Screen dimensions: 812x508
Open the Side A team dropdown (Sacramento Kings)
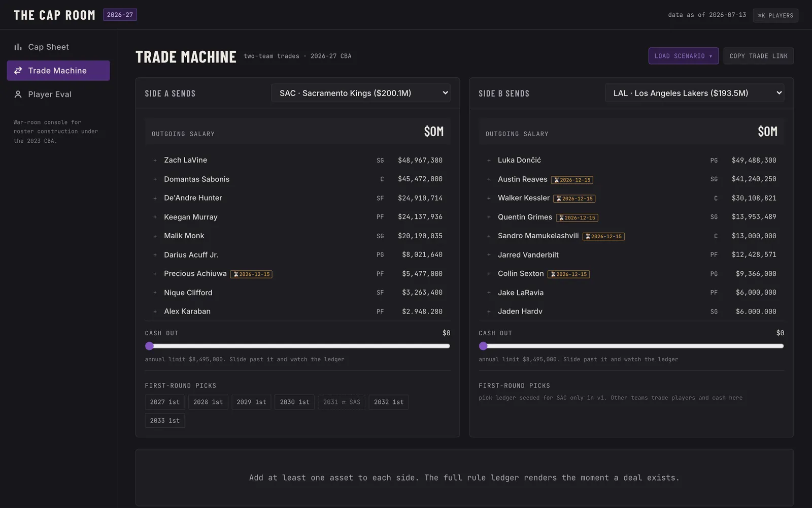tap(361, 93)
